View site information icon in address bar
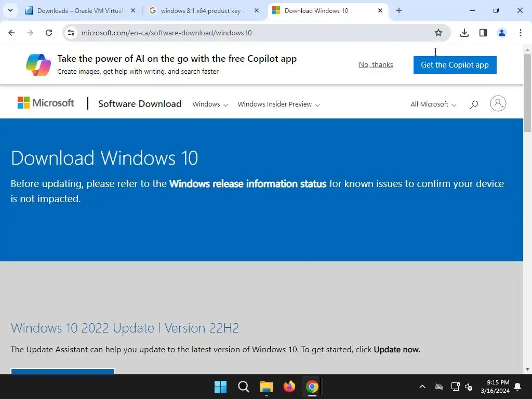Image resolution: width=532 pixels, height=399 pixels. [71, 33]
